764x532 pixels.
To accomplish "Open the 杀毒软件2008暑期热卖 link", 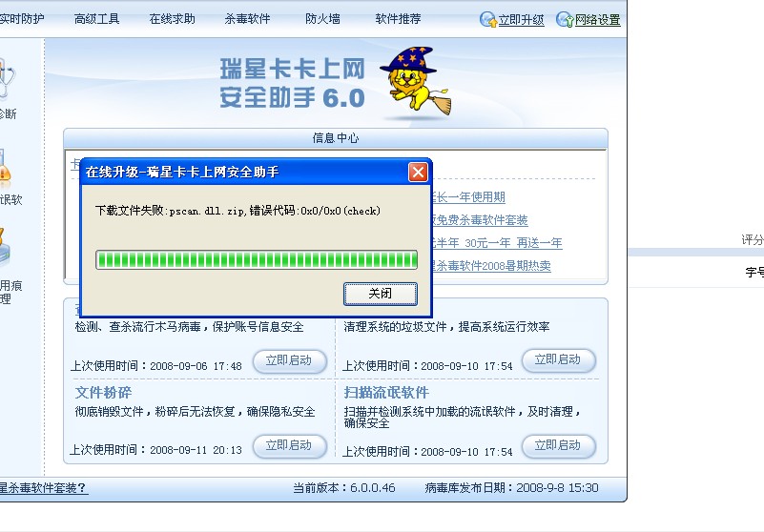I will point(491,266).
